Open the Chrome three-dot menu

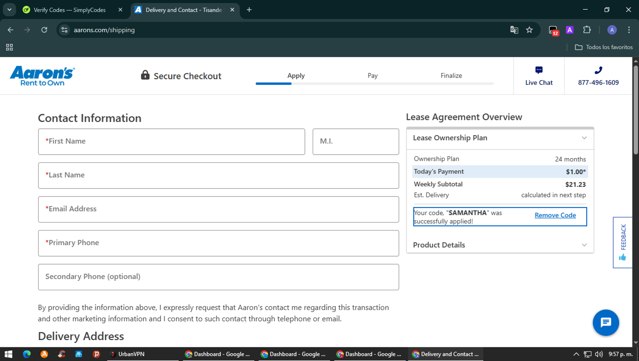629,30
